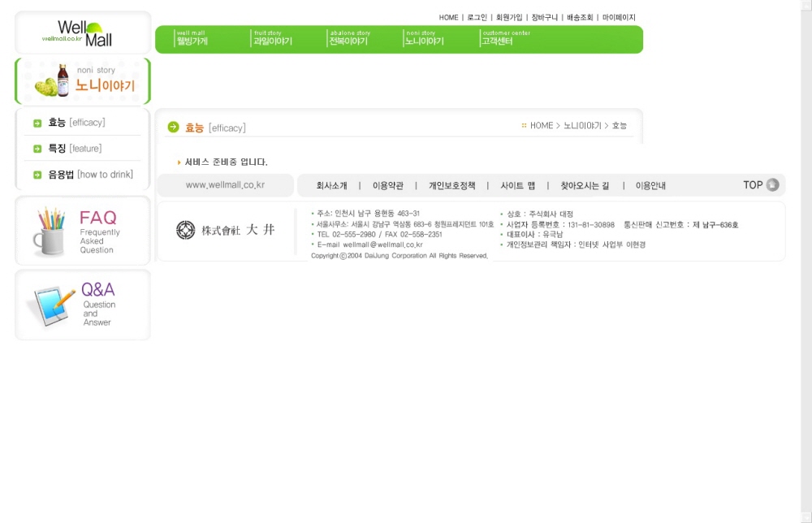Click 찾아오시는 길 footer link
The width and height of the screenshot is (812, 523).
(x=585, y=186)
